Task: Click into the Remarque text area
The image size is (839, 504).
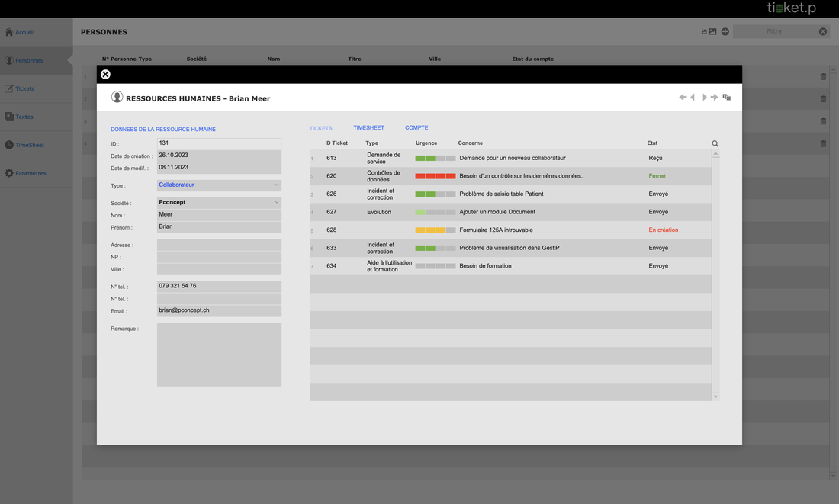Action: pos(219,355)
